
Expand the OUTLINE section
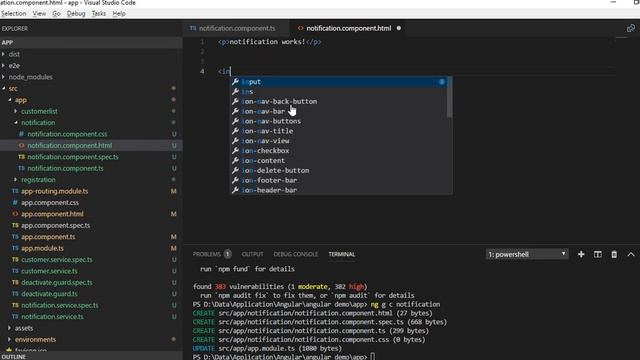[x=91, y=356]
